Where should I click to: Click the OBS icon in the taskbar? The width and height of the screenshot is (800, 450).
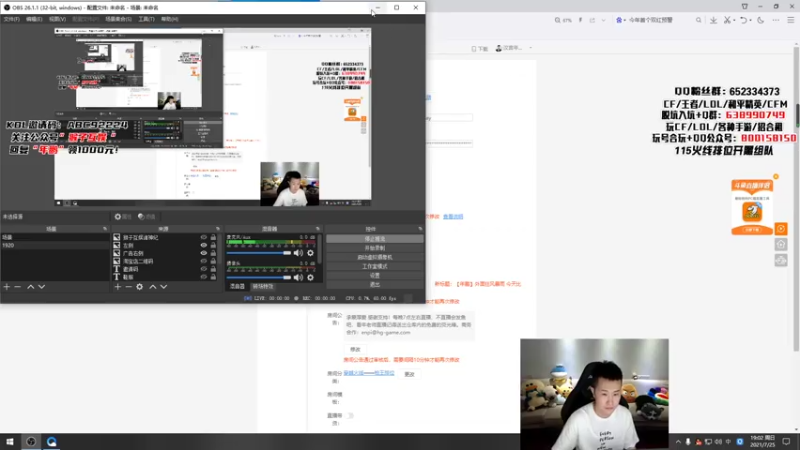tap(31, 442)
